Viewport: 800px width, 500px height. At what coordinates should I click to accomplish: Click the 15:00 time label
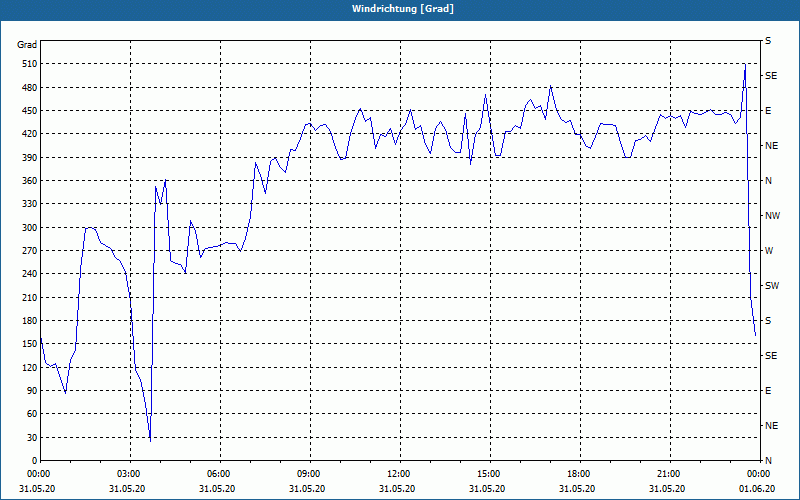click(x=490, y=474)
